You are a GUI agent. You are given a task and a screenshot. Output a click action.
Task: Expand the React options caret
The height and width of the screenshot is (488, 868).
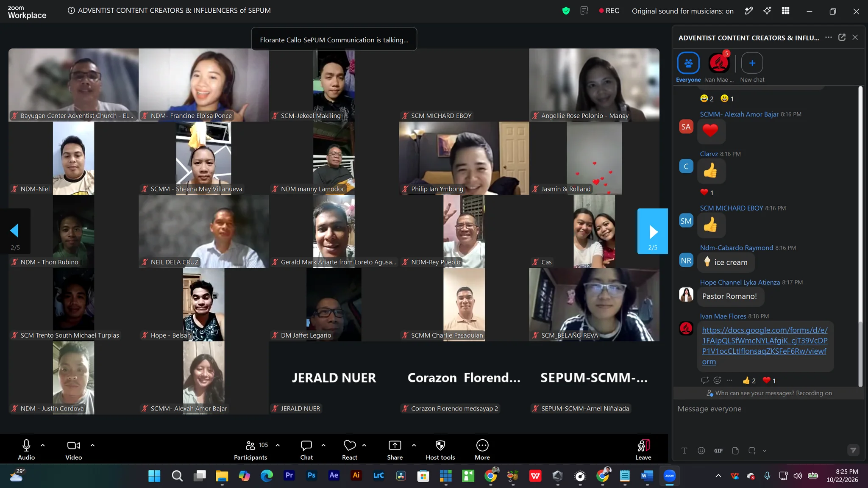coord(364,445)
